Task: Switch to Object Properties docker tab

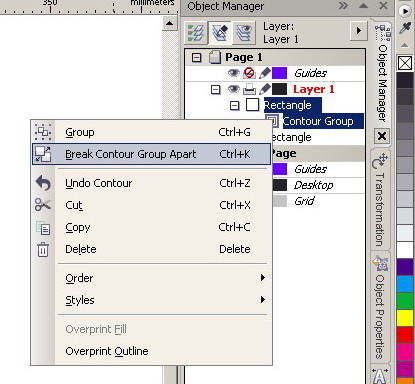Action: [x=380, y=307]
